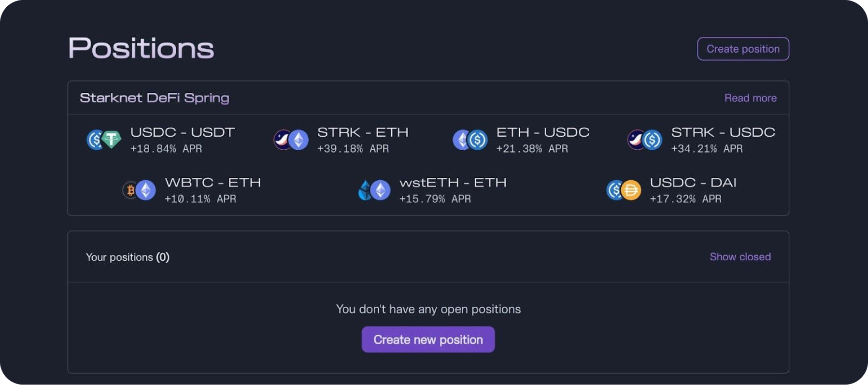
Task: Select the STRK icon in STRK - ETH pool
Action: point(283,140)
